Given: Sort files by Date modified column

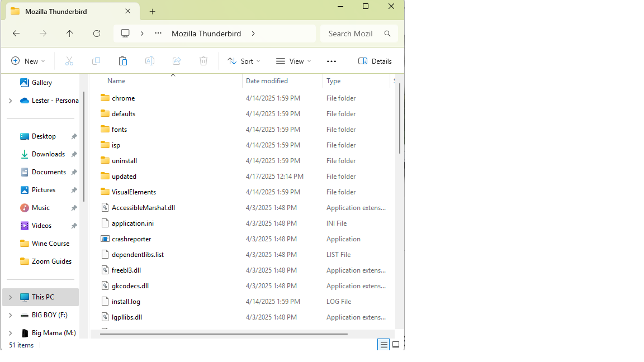Looking at the screenshot, I should [267, 81].
